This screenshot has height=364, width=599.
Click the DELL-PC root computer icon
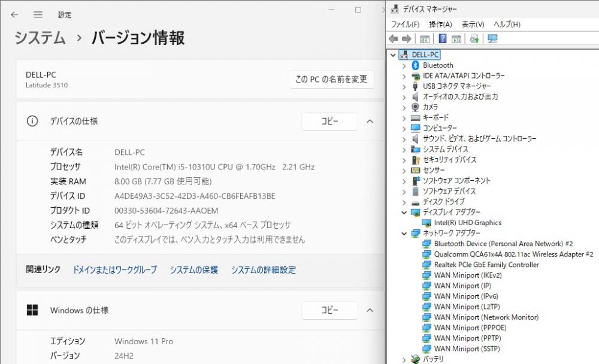tap(404, 54)
